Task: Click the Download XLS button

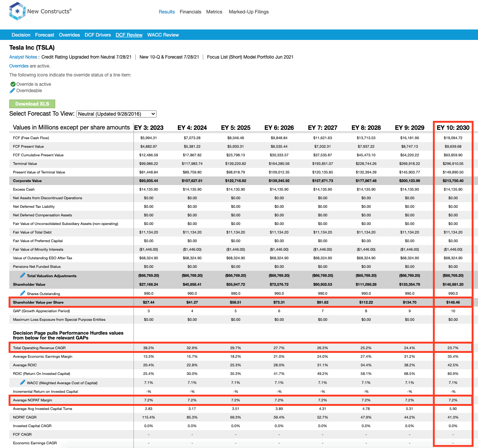Action: coord(32,104)
